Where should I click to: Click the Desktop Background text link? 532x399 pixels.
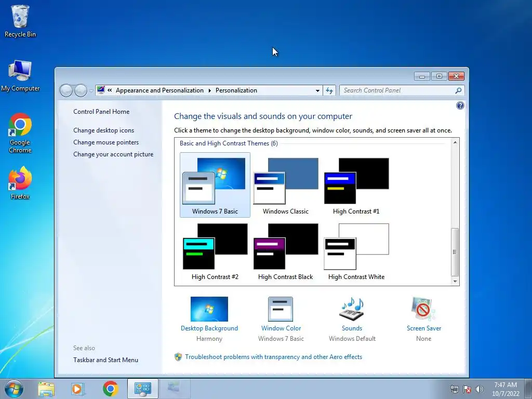pyautogui.click(x=209, y=328)
